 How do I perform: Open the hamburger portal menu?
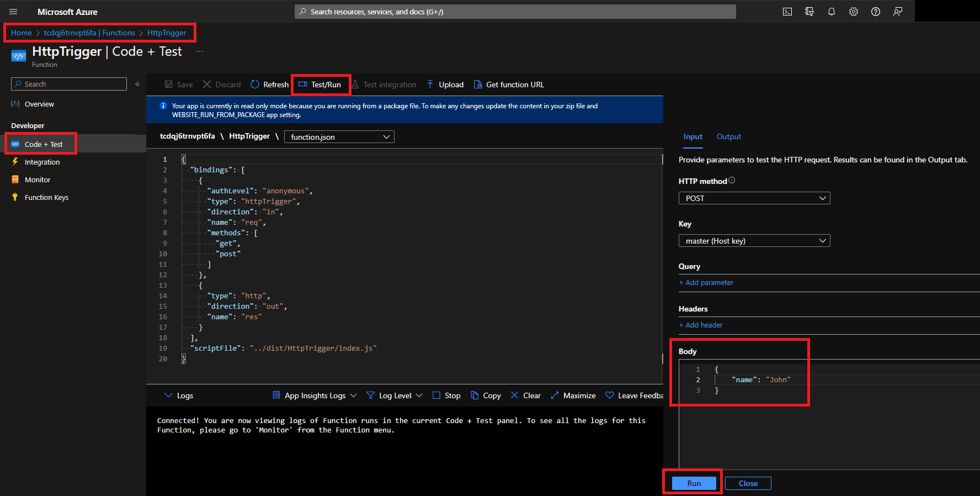[x=13, y=12]
